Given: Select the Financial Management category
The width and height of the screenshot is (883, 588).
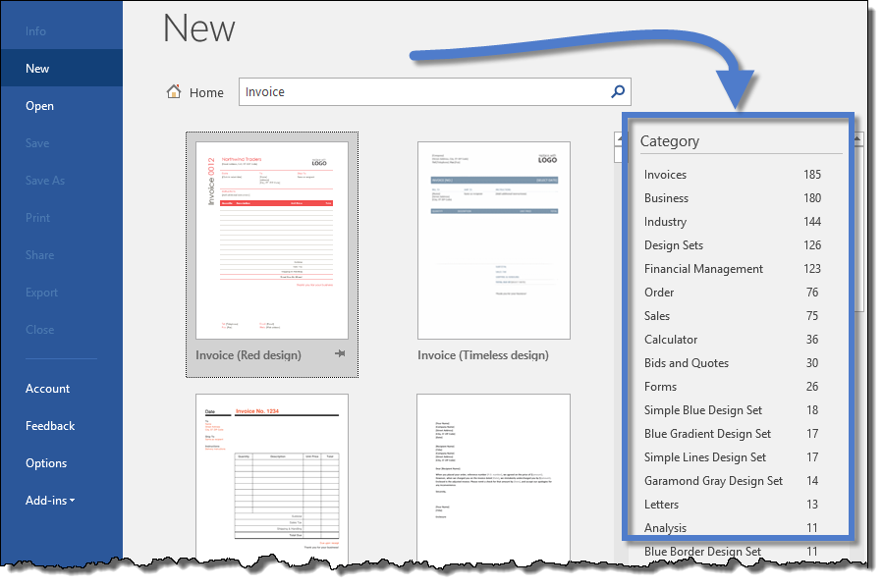Looking at the screenshot, I should 703,269.
